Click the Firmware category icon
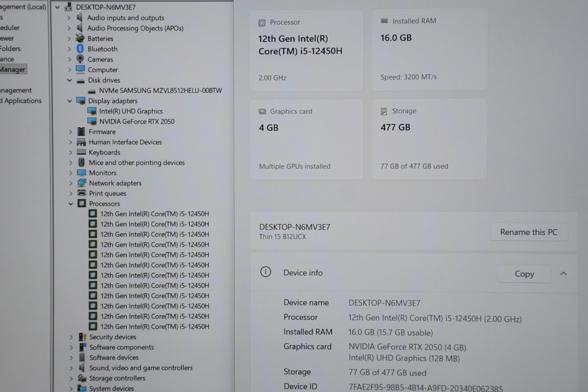Image resolution: width=588 pixels, height=392 pixels. [x=81, y=132]
